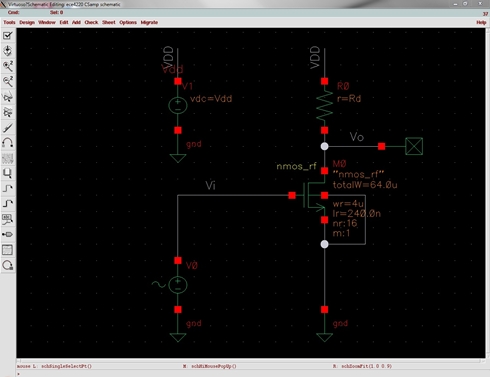Click the ground symbol under V1
The image size is (490, 377).
(178, 158)
